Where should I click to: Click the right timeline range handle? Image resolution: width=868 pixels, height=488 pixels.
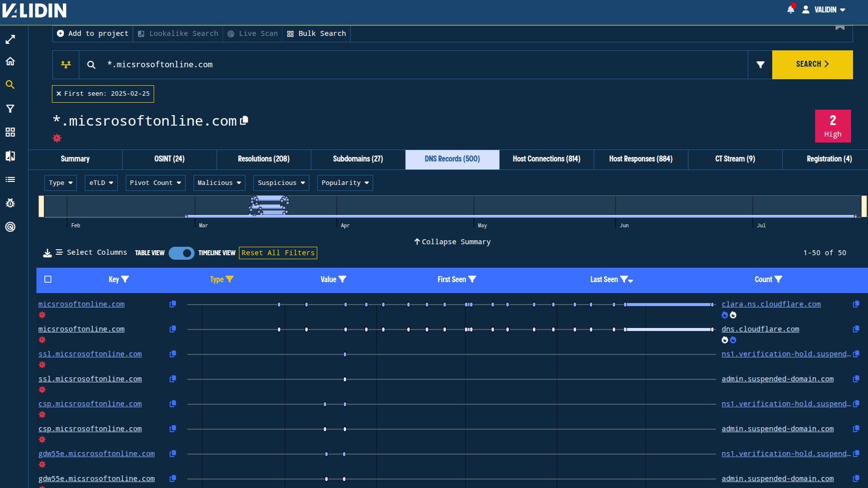(x=864, y=206)
